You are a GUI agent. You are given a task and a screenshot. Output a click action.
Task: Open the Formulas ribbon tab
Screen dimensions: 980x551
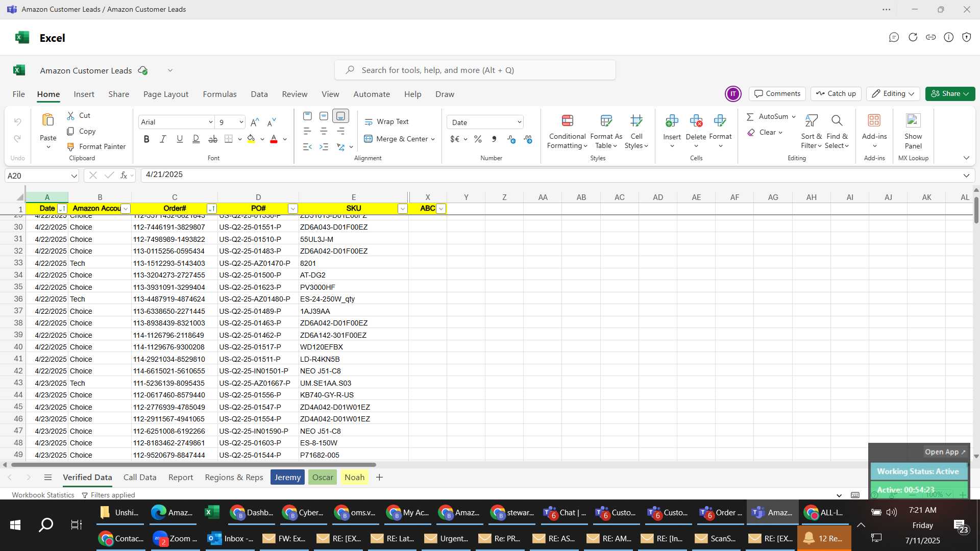click(219, 94)
